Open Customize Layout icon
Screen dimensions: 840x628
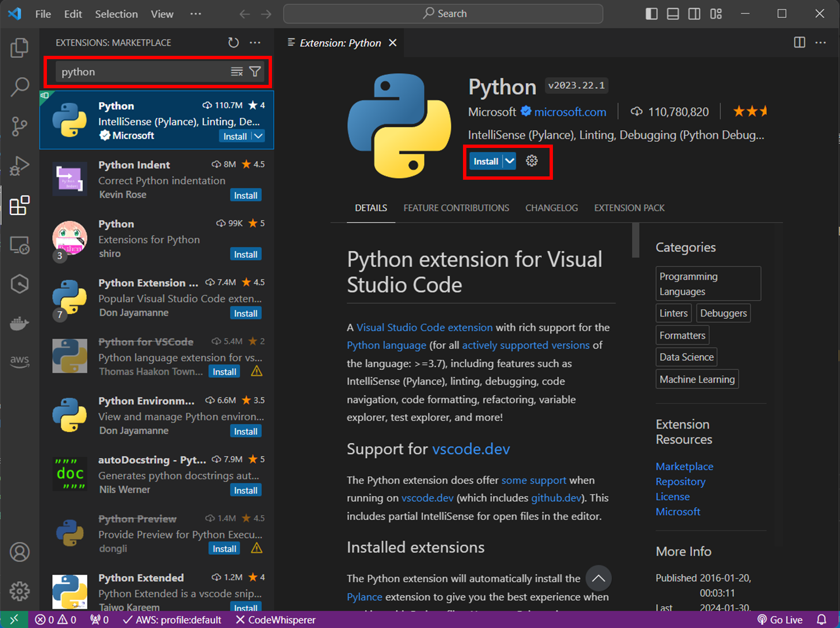tap(716, 14)
